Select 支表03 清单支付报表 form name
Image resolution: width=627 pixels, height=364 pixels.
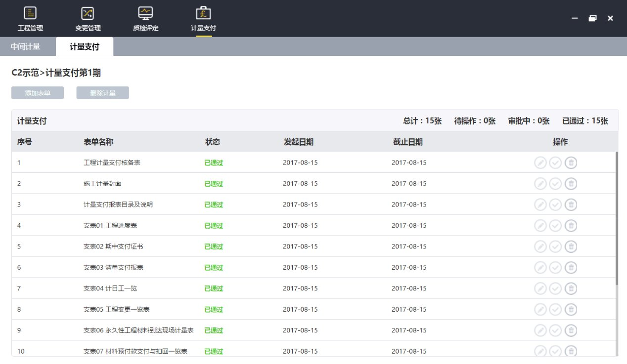pos(113,267)
